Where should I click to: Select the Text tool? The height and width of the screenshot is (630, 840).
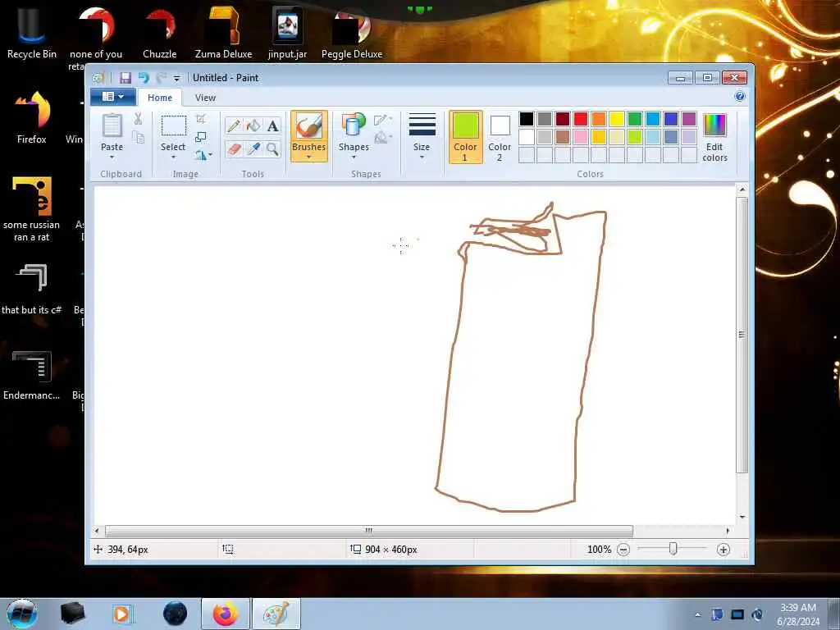(x=272, y=126)
